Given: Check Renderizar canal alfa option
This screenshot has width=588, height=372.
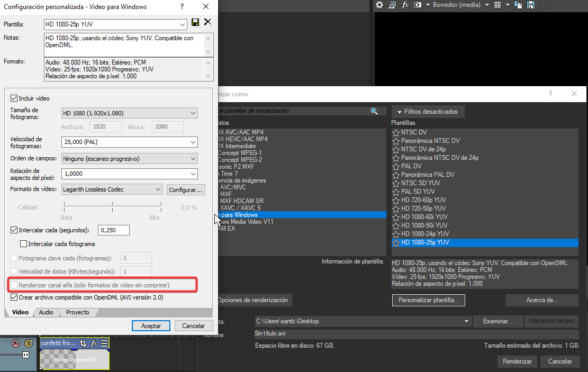Looking at the screenshot, I should pos(14,285).
